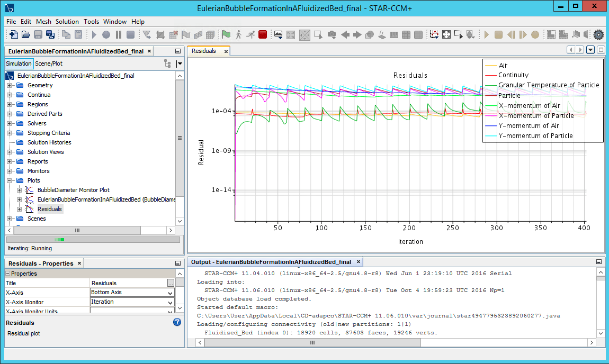Open Options with the gear icon
Image resolution: width=609 pixels, height=364 pixels.
pos(598,35)
